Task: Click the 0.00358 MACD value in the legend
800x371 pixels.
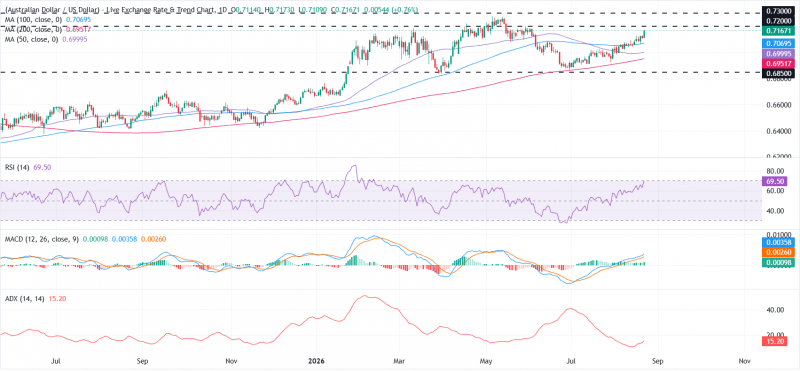Action: click(x=125, y=239)
